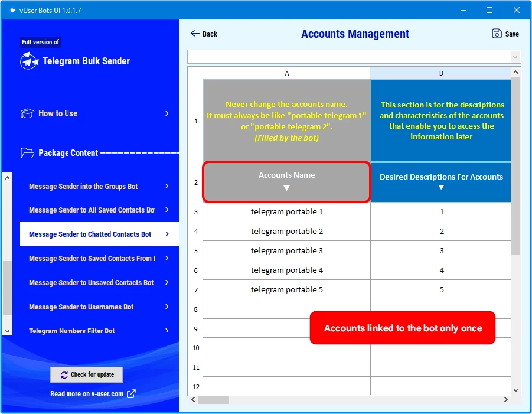Expand the How to Use chevron

(x=167, y=113)
